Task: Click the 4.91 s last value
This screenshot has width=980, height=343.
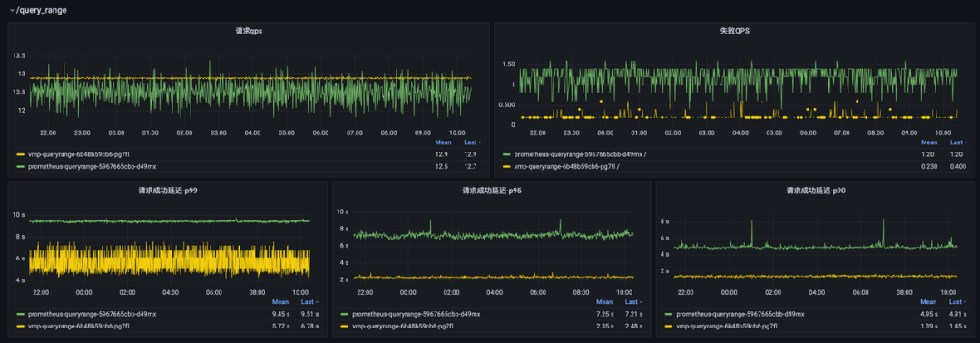Action: coord(957,314)
